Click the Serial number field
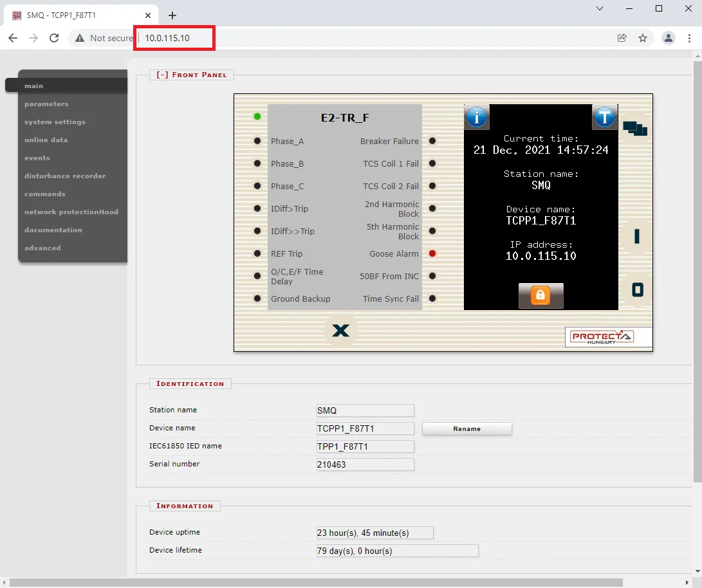Viewport: 702px width, 588px height. tap(365, 464)
